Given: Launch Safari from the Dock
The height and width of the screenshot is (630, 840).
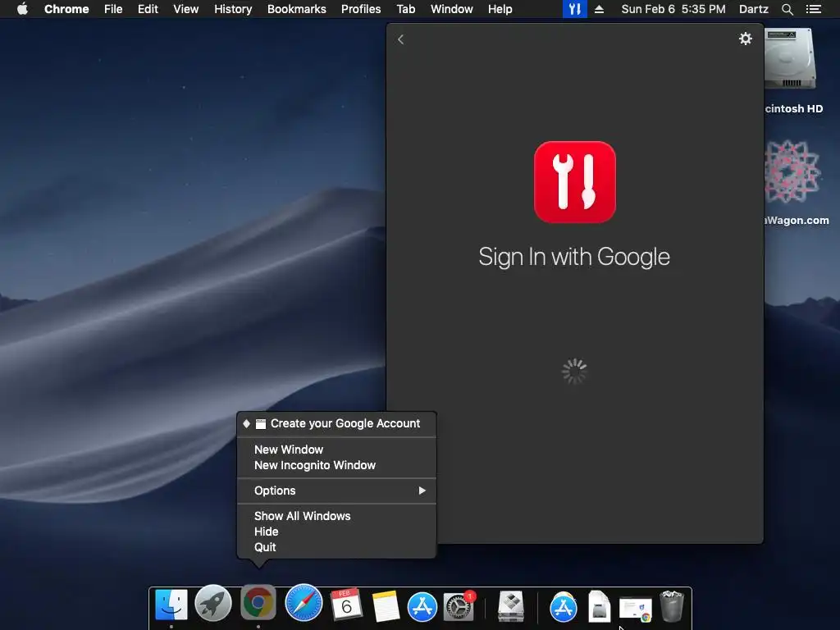Looking at the screenshot, I should coord(304,603).
